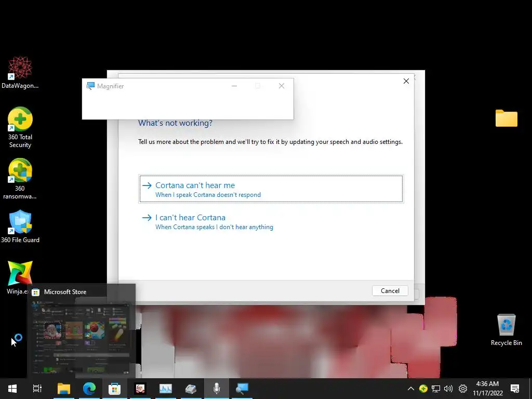Screen dimensions: 532x399
Task: Choose the "I can't hear Cortana" option
Action: click(271, 221)
